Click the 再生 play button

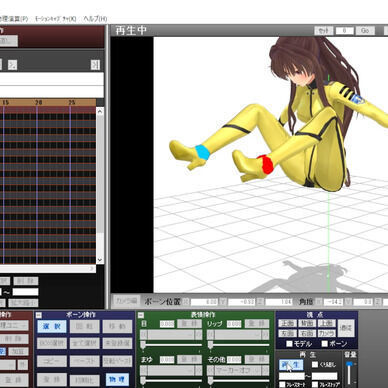[x=291, y=365]
